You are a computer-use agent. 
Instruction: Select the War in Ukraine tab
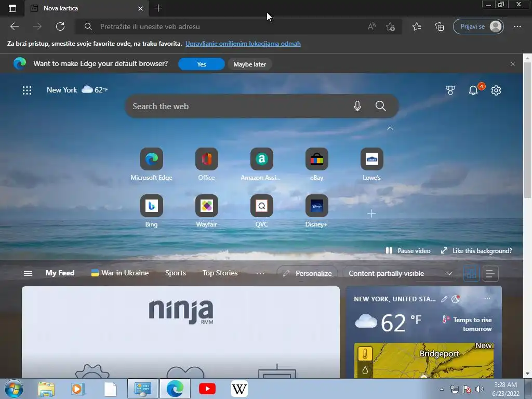coord(120,273)
